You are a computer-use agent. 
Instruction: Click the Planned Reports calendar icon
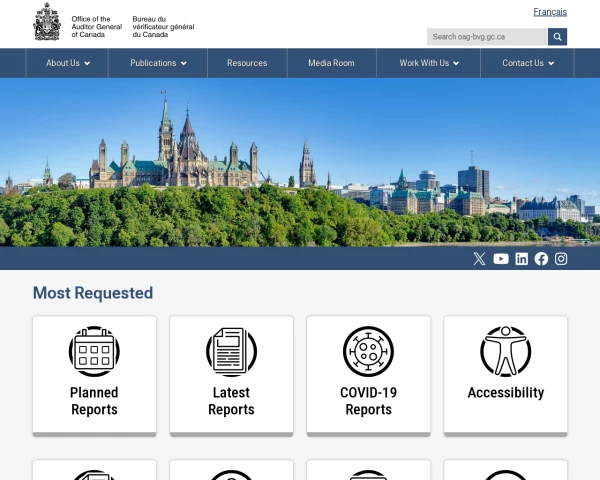click(94, 351)
